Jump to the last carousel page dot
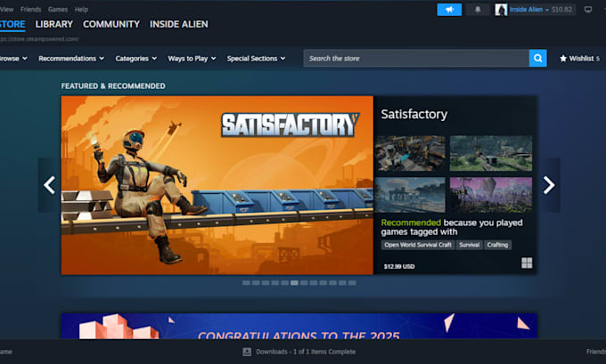 [x=352, y=283]
